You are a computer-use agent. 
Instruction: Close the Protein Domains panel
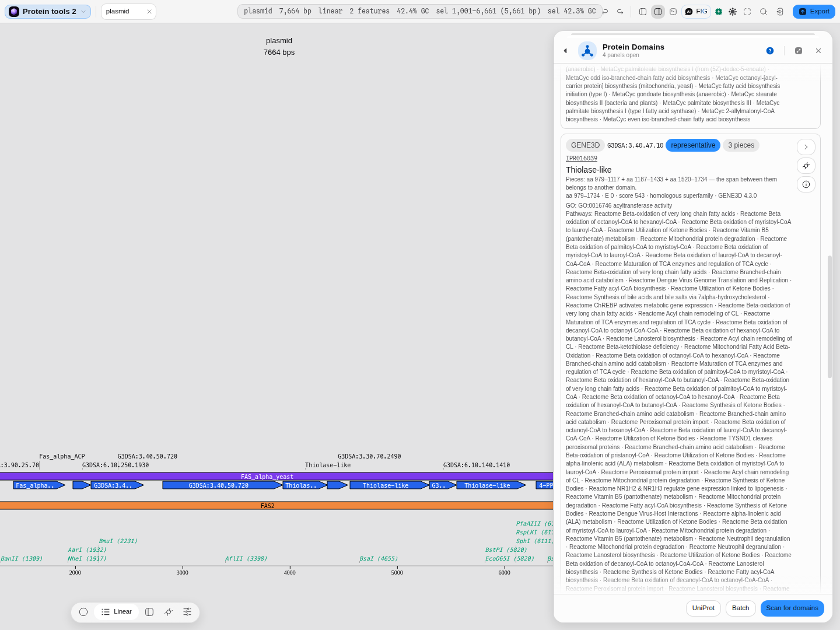pos(818,51)
